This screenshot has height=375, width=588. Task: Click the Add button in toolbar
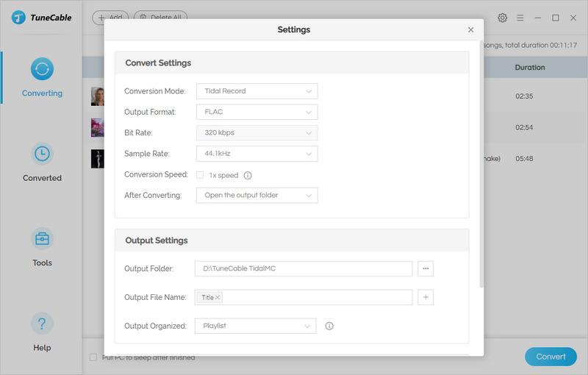[x=110, y=17]
